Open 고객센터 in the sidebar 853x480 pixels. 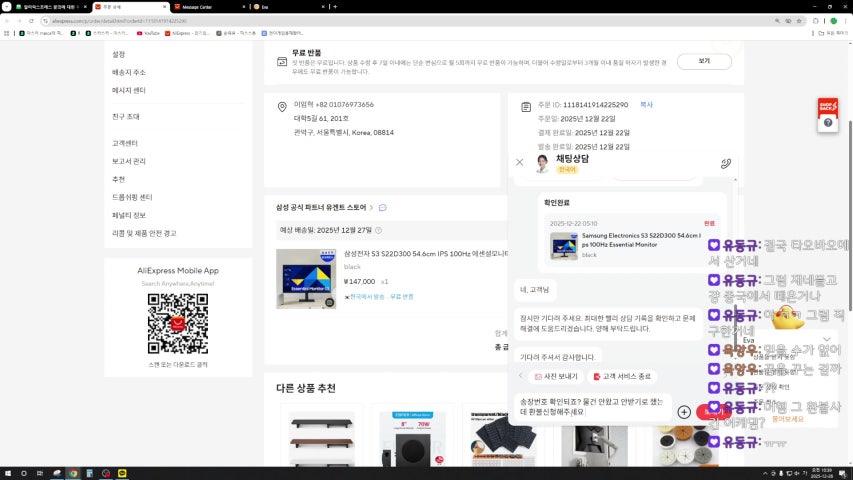[125, 143]
